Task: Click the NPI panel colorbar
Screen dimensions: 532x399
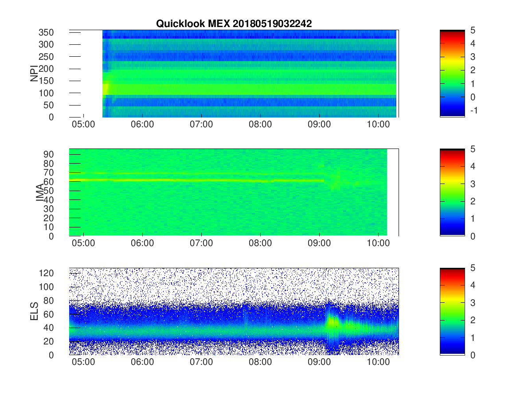Action: point(452,74)
